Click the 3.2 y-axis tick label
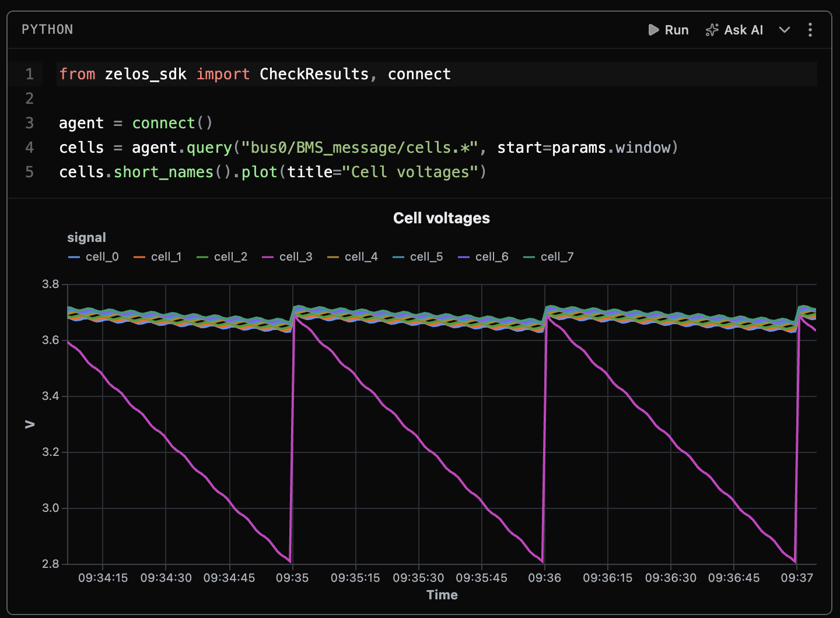The width and height of the screenshot is (840, 618). (51, 452)
